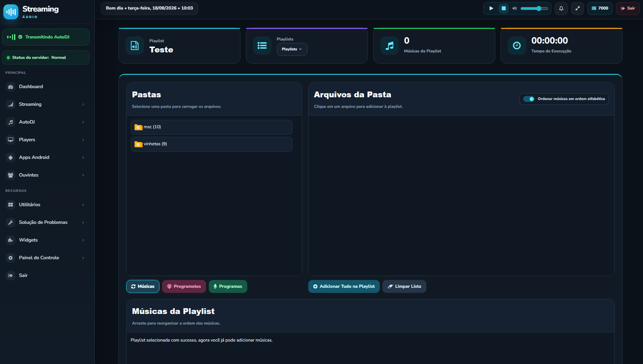Click the 7000 server port button
This screenshot has height=364, width=643.
click(x=600, y=8)
